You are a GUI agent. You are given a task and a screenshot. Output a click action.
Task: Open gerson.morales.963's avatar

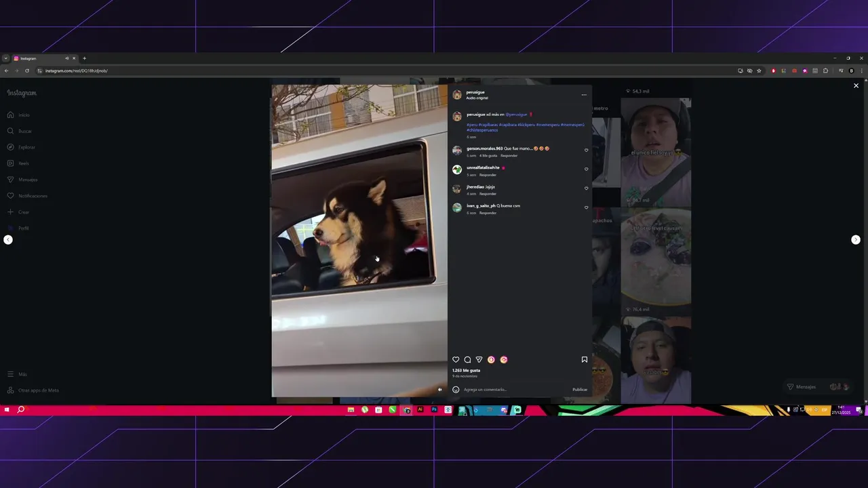(457, 150)
